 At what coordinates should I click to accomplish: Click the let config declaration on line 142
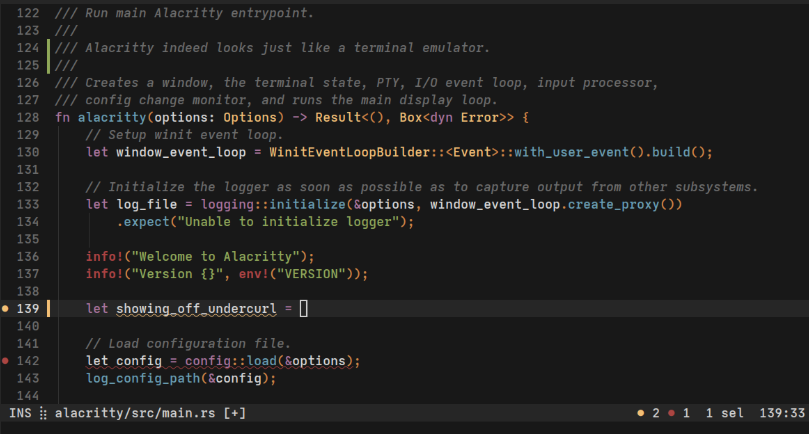click(124, 361)
